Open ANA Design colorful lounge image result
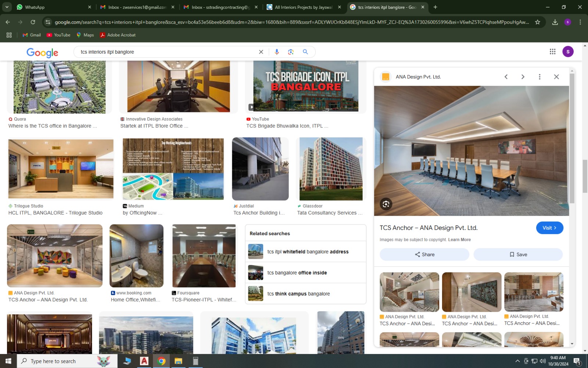This screenshot has width=588, height=368. click(x=55, y=256)
